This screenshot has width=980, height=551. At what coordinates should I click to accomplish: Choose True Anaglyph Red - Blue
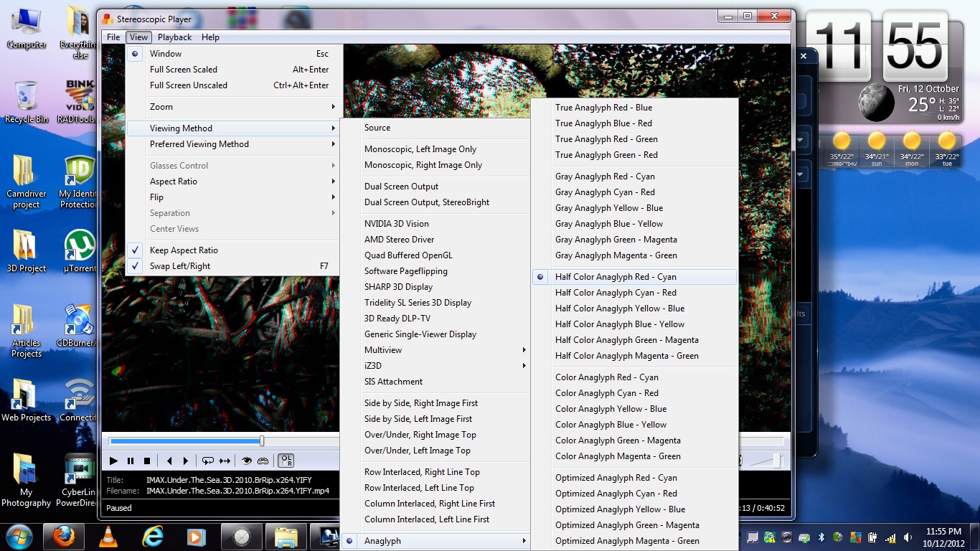[634, 108]
